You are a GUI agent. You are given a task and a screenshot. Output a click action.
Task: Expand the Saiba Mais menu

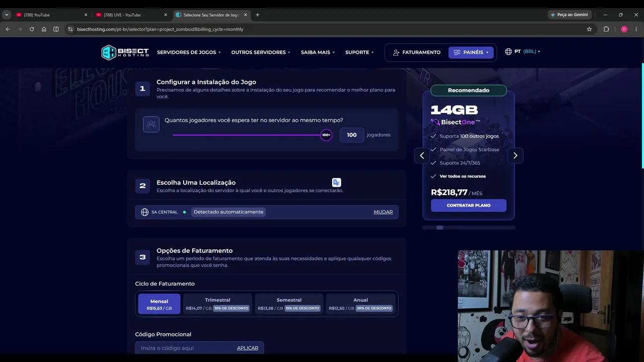click(317, 52)
